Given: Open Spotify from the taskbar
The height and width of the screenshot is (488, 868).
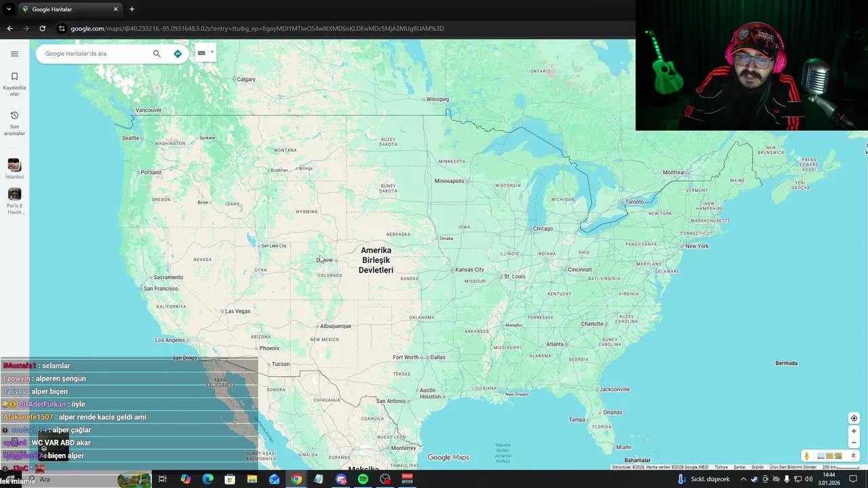Looking at the screenshot, I should coord(363,479).
